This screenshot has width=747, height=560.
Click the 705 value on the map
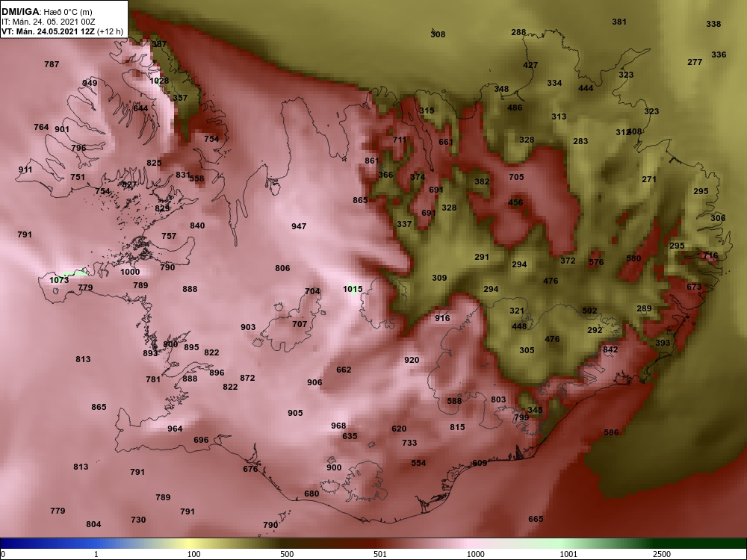(x=516, y=177)
